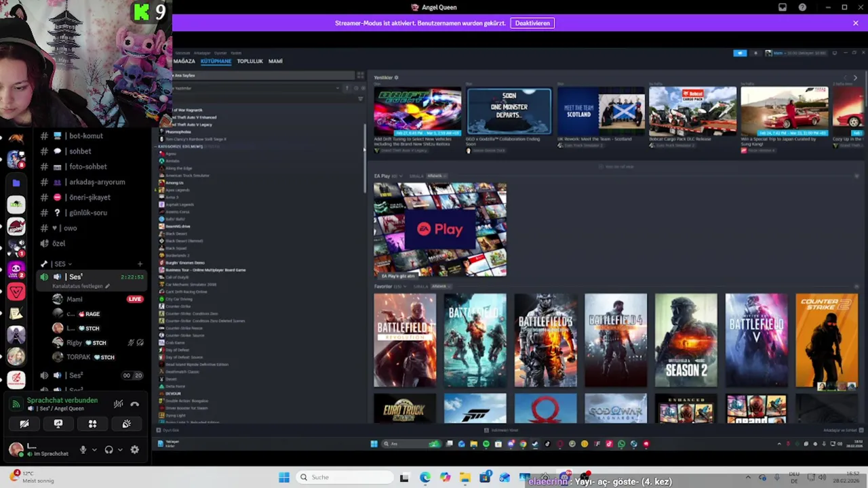Open Discord inbox icon
This screenshot has height=488, width=868.
click(783, 7)
